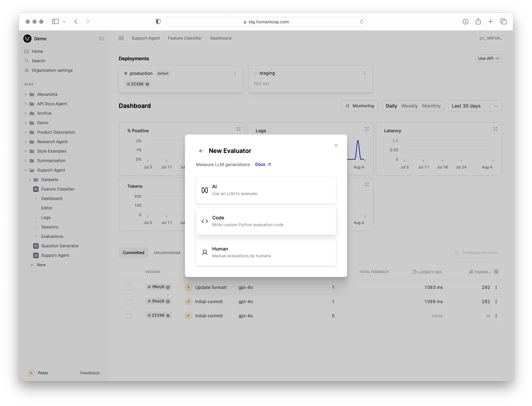Click the green production status dot
This screenshot has width=532, height=406.
coord(126,73)
